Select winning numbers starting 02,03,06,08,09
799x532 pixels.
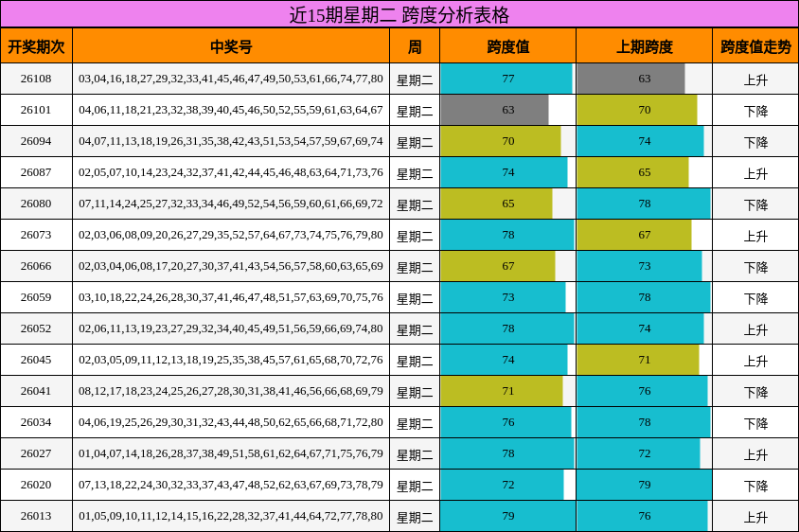[x=231, y=235]
